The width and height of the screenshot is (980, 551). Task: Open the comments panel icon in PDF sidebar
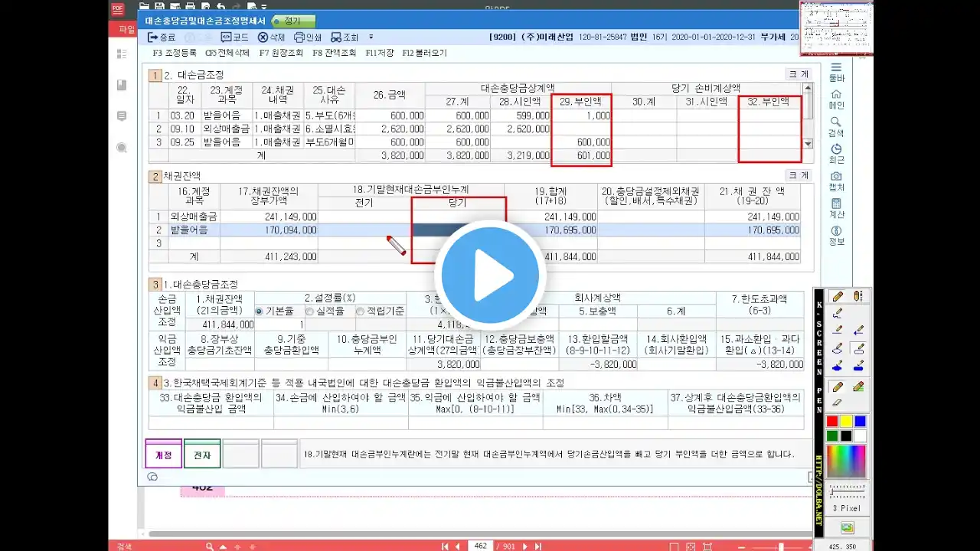122,116
